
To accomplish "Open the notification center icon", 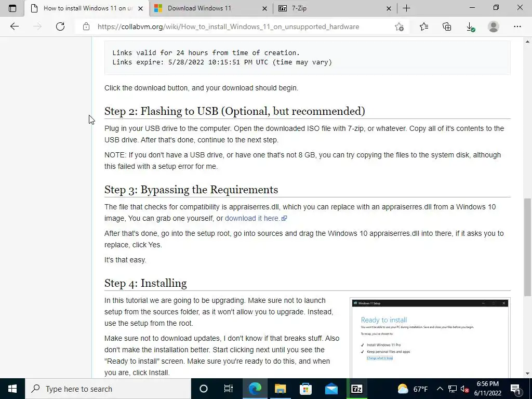I will [516, 389].
